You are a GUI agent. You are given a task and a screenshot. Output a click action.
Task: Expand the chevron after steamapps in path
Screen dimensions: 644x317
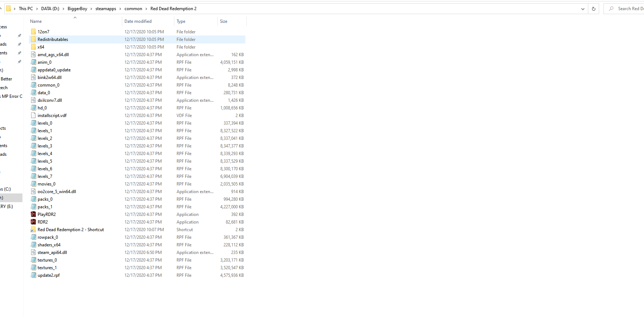(120, 9)
